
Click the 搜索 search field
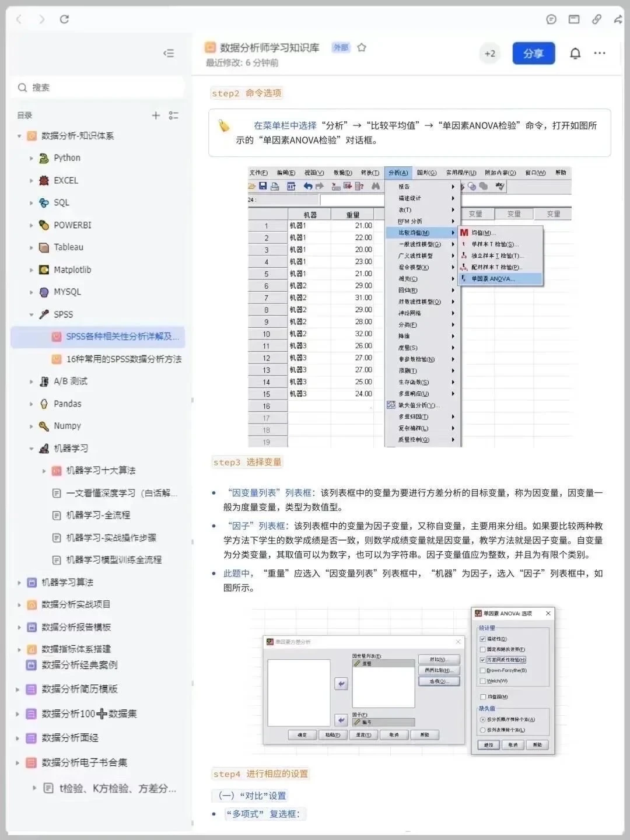coord(98,87)
